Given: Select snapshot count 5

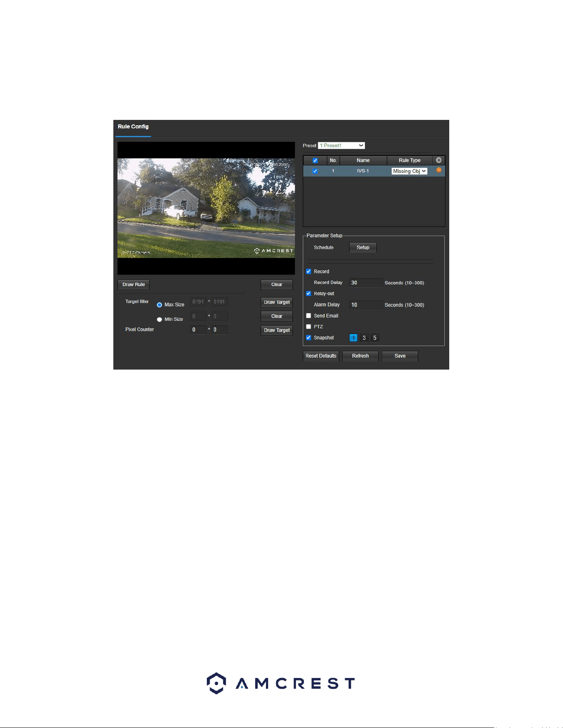Looking at the screenshot, I should point(375,338).
